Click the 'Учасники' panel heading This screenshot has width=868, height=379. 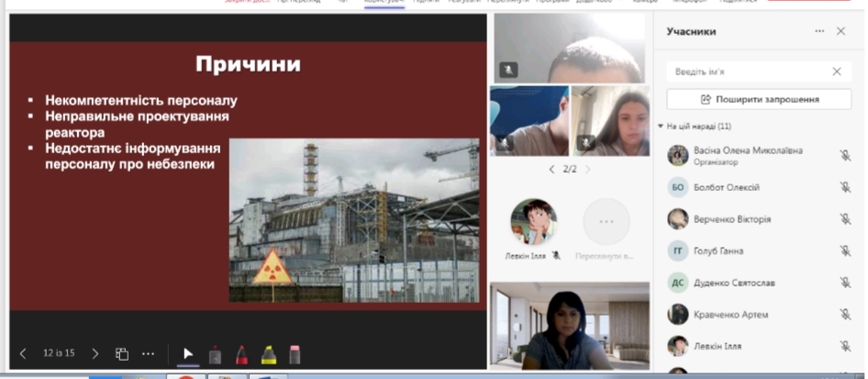pos(692,31)
